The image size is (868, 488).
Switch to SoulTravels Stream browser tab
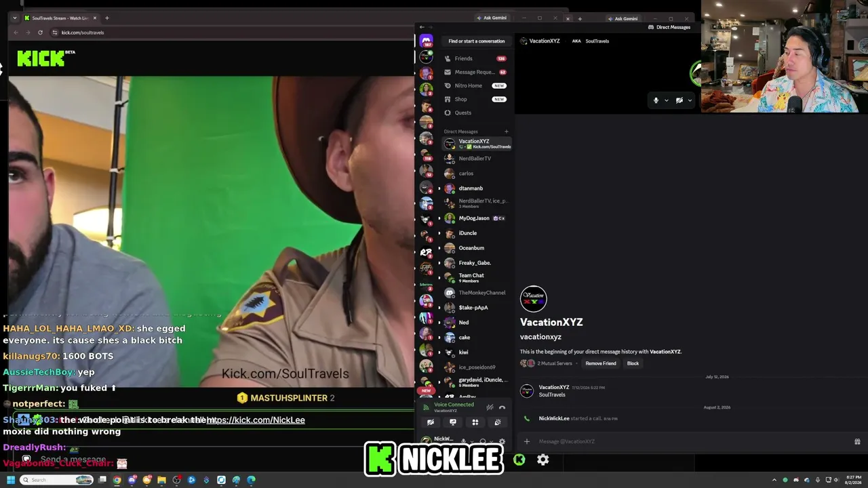click(60, 18)
